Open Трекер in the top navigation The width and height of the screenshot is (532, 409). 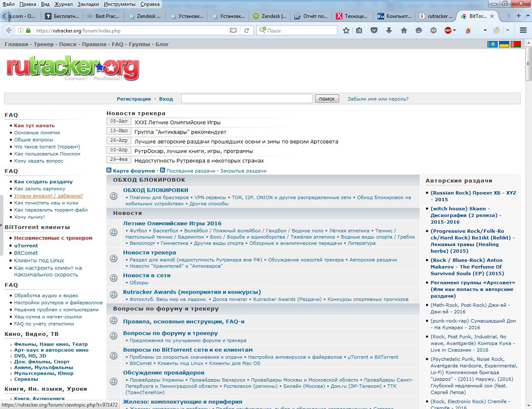(44, 44)
